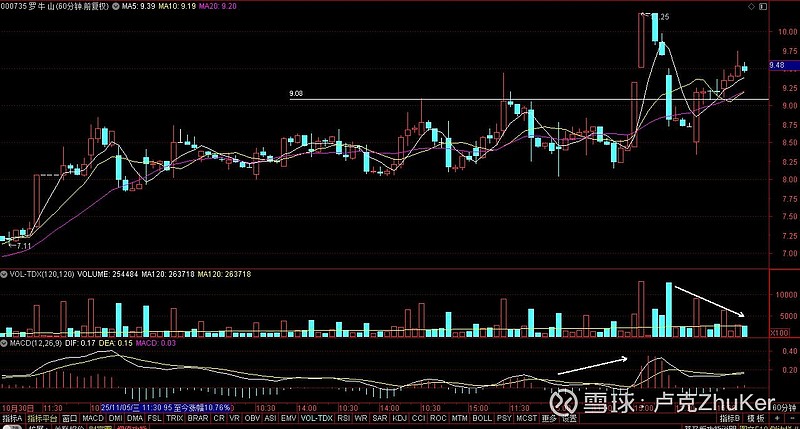Image resolution: width=800 pixels, height=429 pixels.
Task: Select the WR indicator tab
Action: [361, 418]
